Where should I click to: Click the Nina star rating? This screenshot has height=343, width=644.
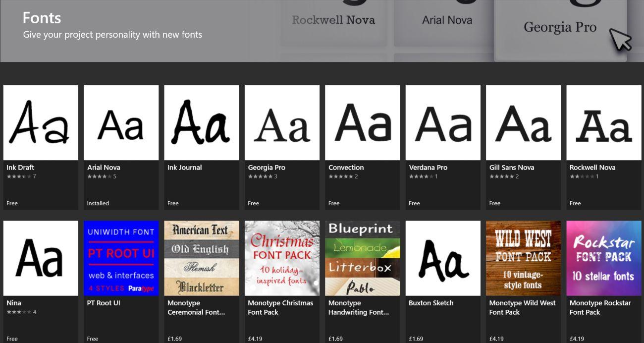(x=19, y=312)
